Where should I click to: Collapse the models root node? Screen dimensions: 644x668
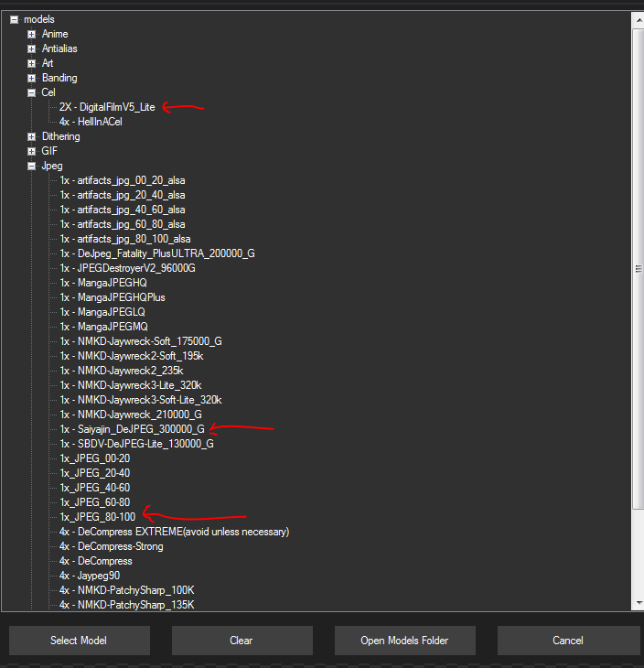pyautogui.click(x=14, y=19)
